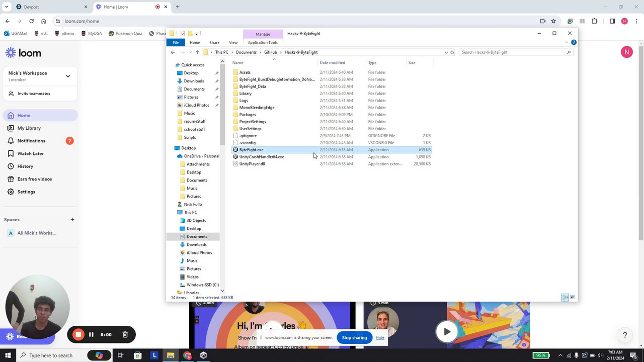Delete the current Loom recording
644x362 pixels.
(x=125, y=334)
